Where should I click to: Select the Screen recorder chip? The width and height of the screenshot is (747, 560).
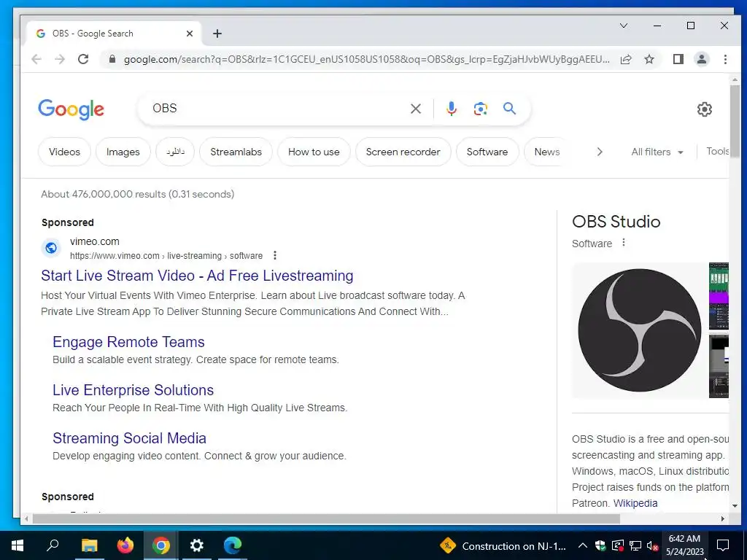403,152
